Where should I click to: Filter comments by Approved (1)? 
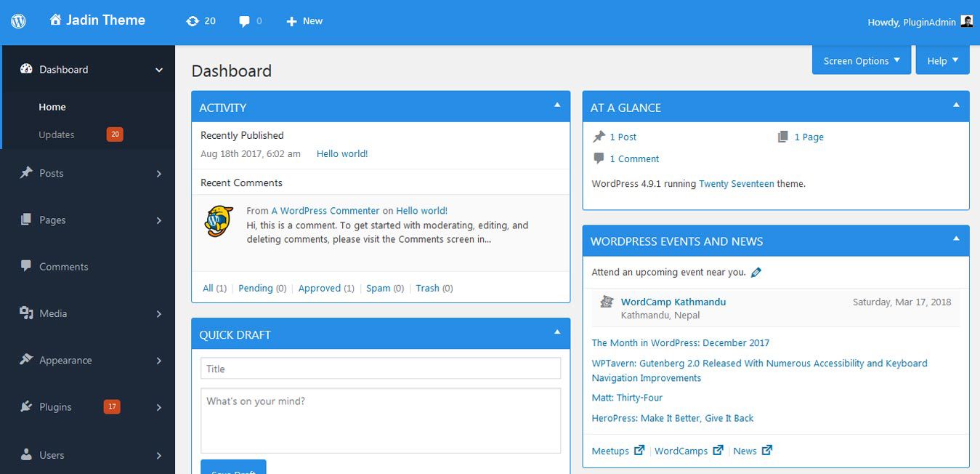tap(326, 288)
